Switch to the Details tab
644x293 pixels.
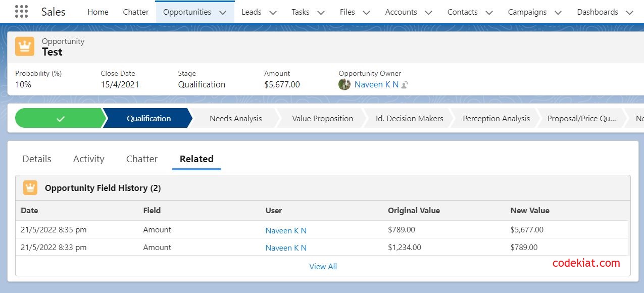[x=37, y=159]
